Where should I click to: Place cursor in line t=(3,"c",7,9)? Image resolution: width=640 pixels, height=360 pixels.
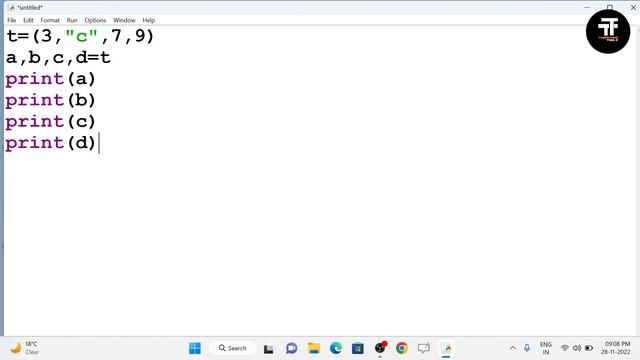[x=80, y=36]
